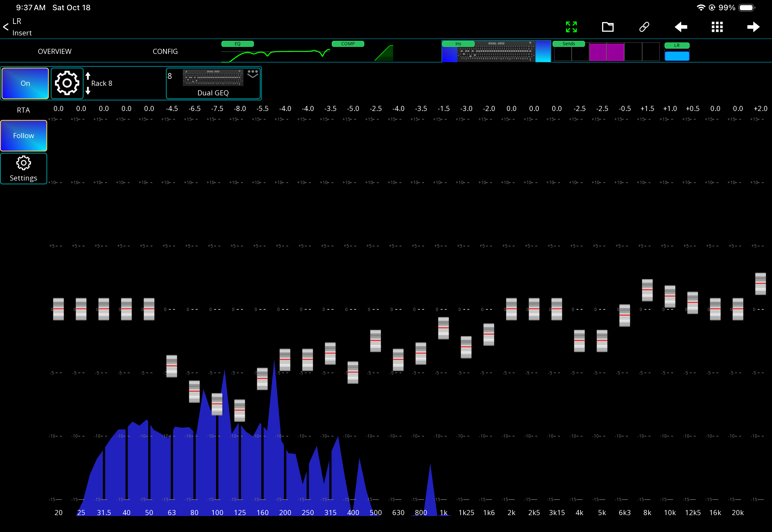Viewport: 772px width, 532px height.
Task: Go to next channel with right arrow
Action: (753, 27)
